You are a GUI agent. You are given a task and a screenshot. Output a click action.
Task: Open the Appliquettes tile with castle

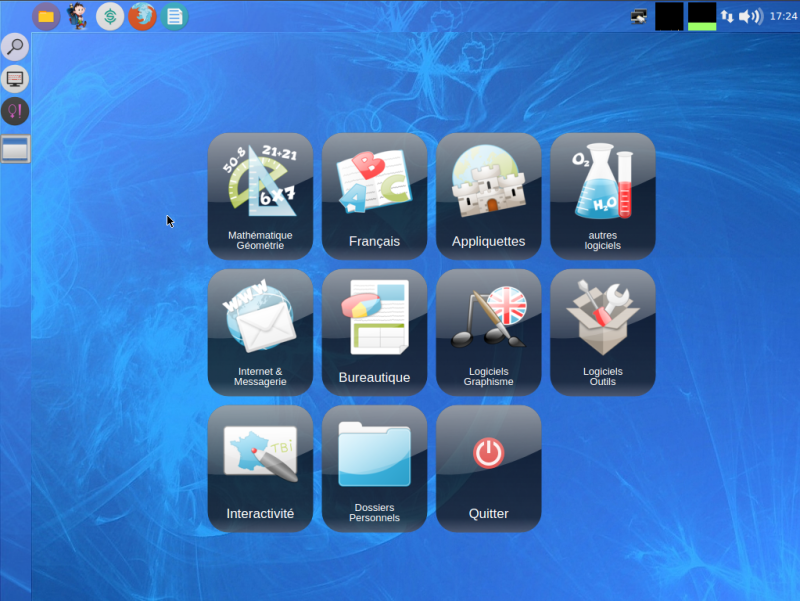coord(488,196)
